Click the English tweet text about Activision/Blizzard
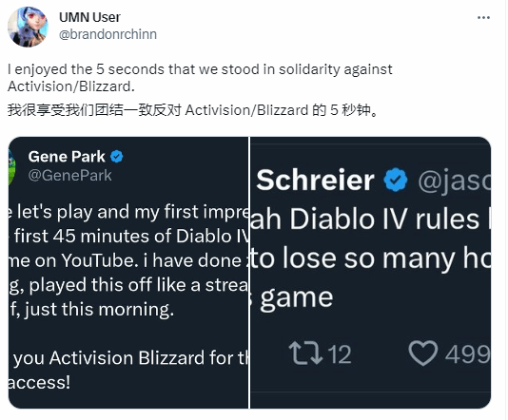The image size is (508, 420). pos(200,78)
